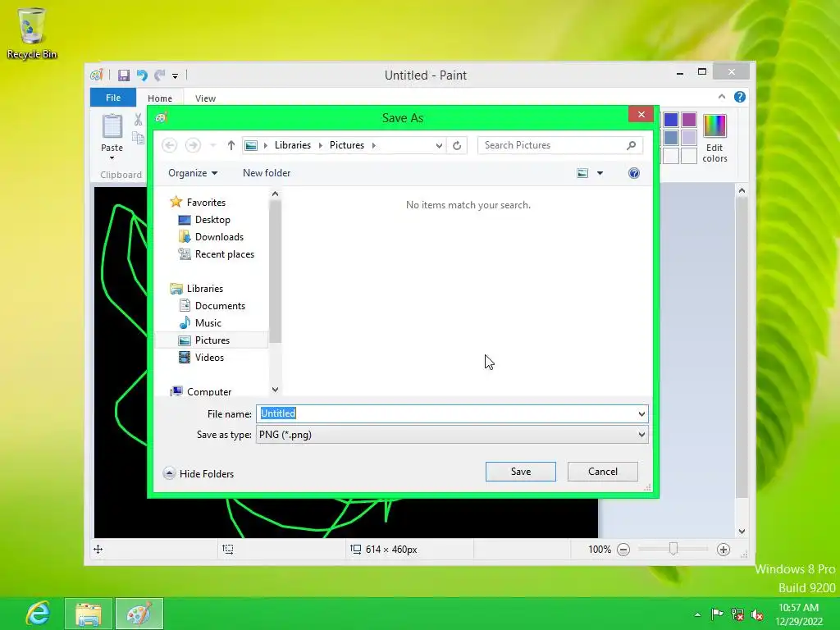
Task: Collapse the Paint ribbon with the chevron
Action: pyautogui.click(x=722, y=97)
